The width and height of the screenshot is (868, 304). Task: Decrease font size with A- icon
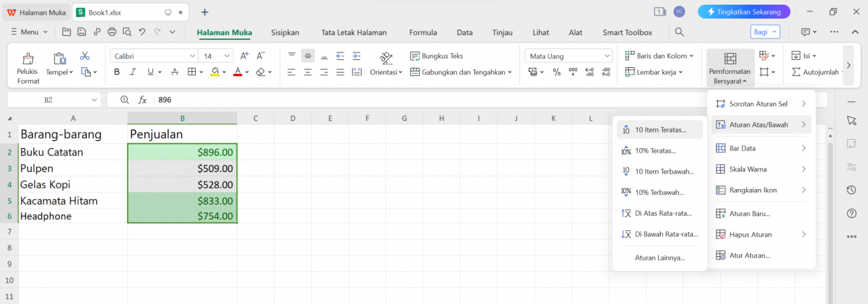pos(261,56)
